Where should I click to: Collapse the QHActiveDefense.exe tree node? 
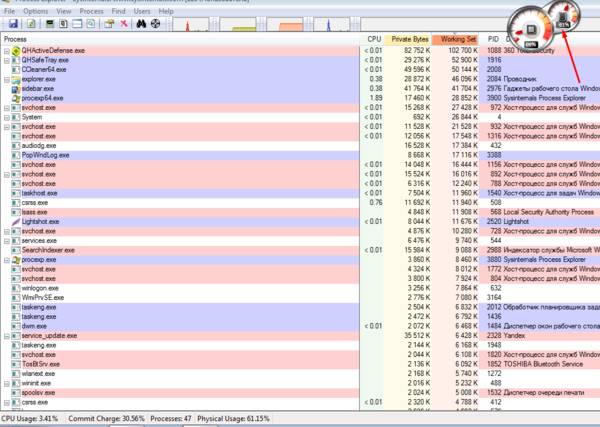[7, 51]
